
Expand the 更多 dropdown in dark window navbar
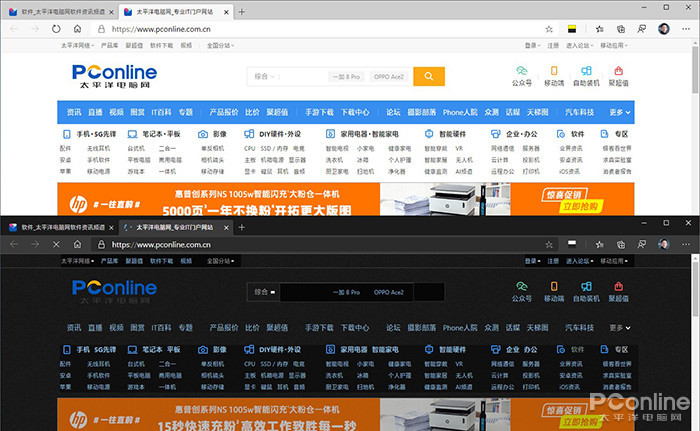pyautogui.click(x=620, y=327)
